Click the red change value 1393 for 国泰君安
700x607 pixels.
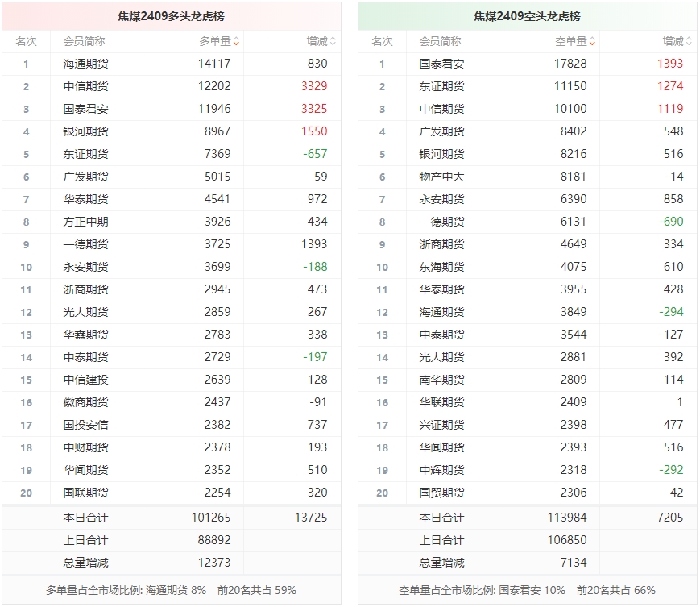670,64
